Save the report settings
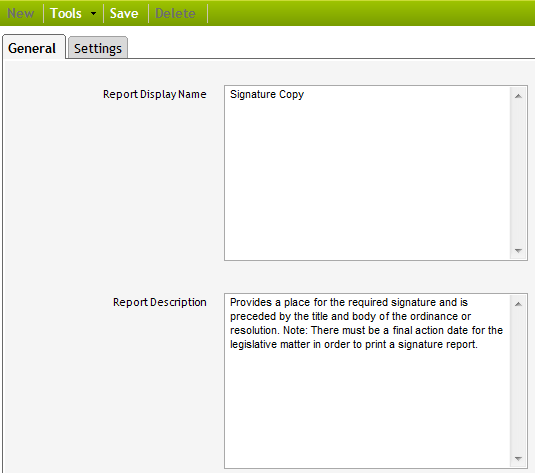The width and height of the screenshot is (535, 473). [x=124, y=14]
